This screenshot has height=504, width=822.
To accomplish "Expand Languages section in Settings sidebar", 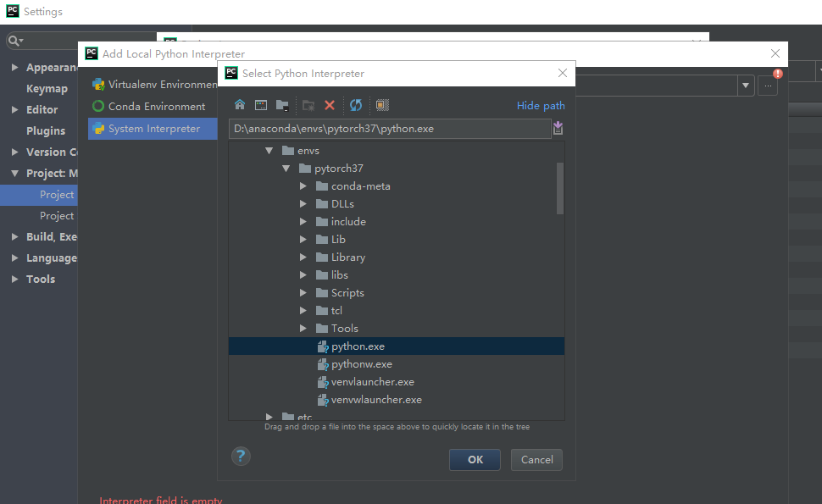I will click(x=14, y=258).
